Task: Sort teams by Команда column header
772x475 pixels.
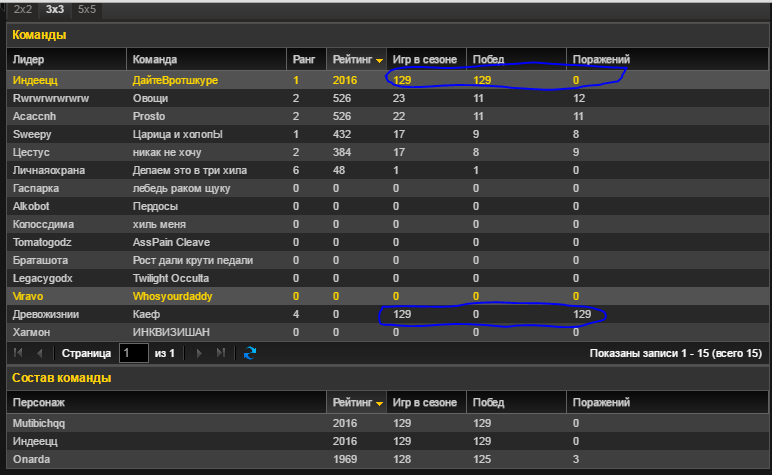Action: [205, 59]
